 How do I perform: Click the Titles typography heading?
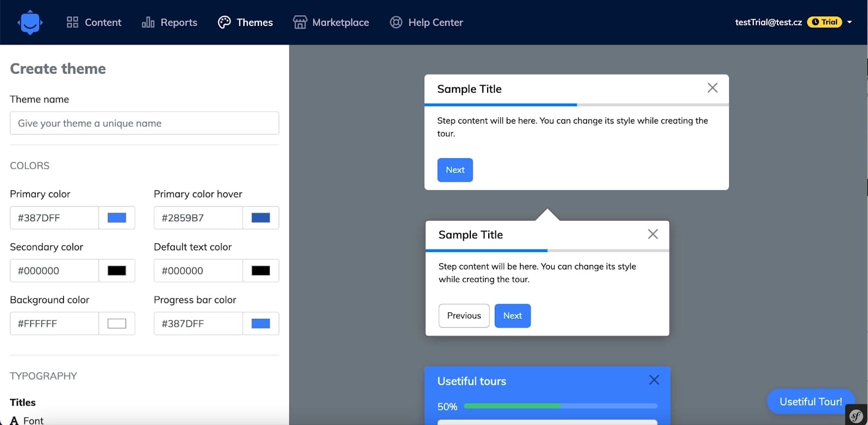pyautogui.click(x=23, y=402)
